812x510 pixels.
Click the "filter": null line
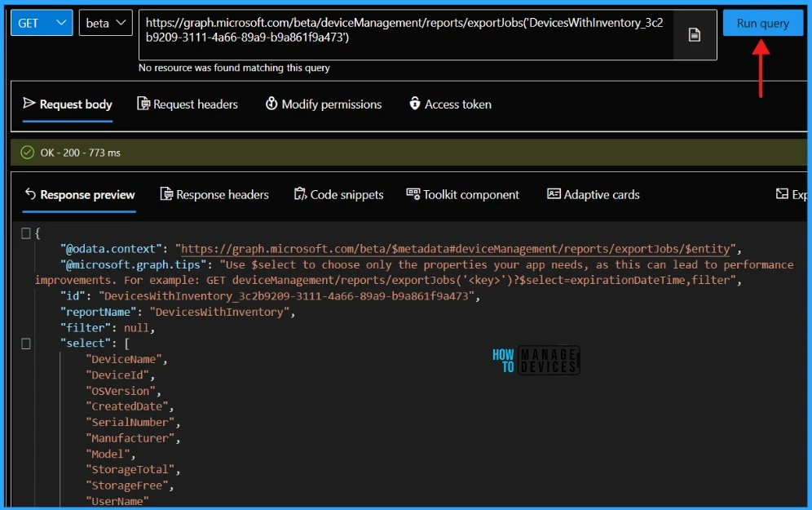point(107,327)
